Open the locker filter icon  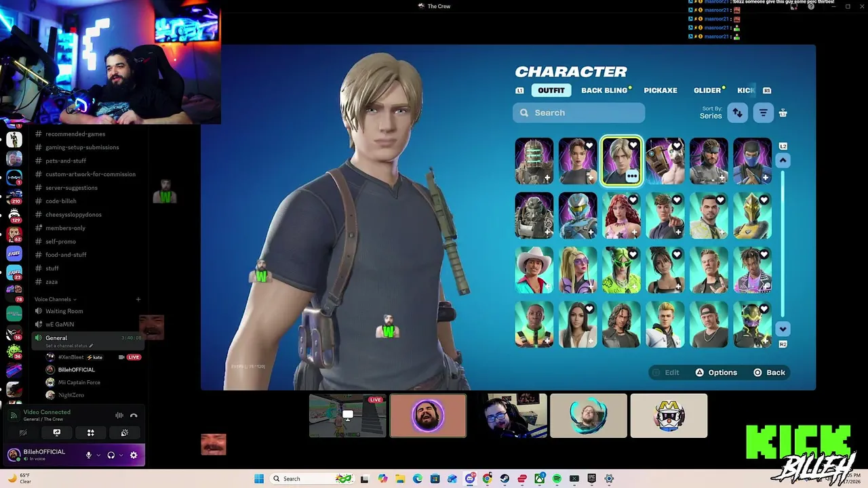point(763,113)
